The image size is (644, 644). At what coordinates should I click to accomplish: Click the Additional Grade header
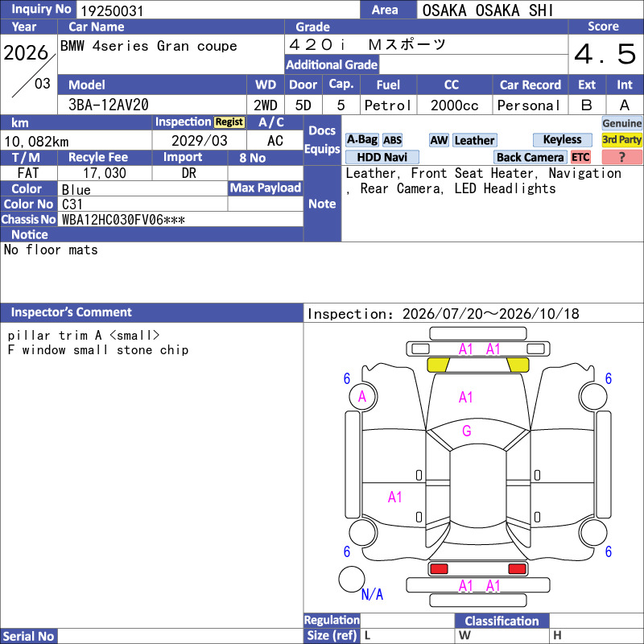(x=332, y=64)
